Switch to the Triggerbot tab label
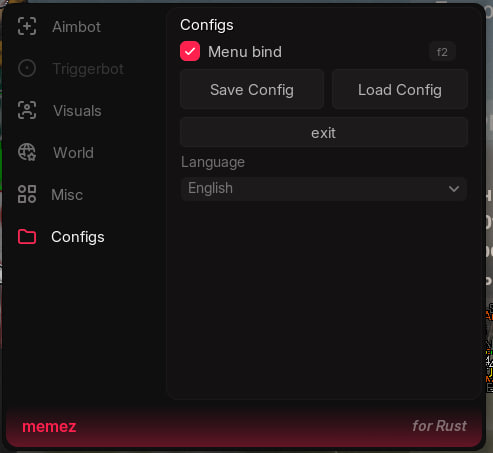This screenshot has height=453, width=493. 88,69
